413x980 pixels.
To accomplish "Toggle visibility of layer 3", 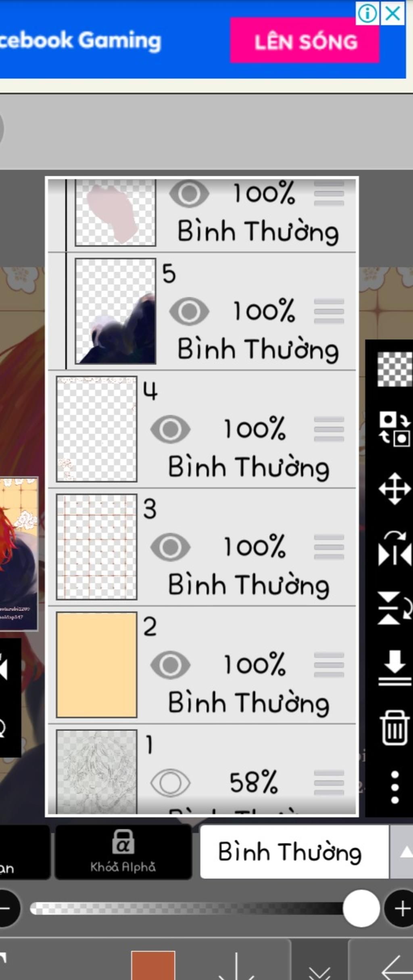I will coord(170,547).
